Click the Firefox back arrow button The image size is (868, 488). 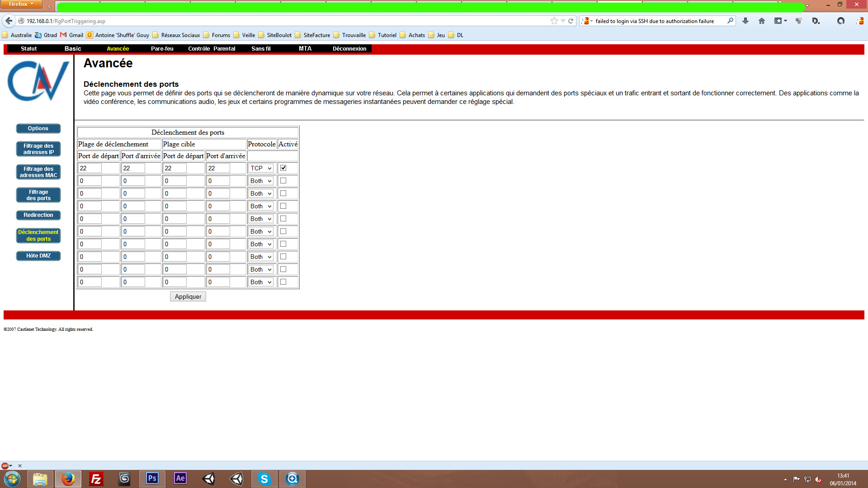[9, 21]
